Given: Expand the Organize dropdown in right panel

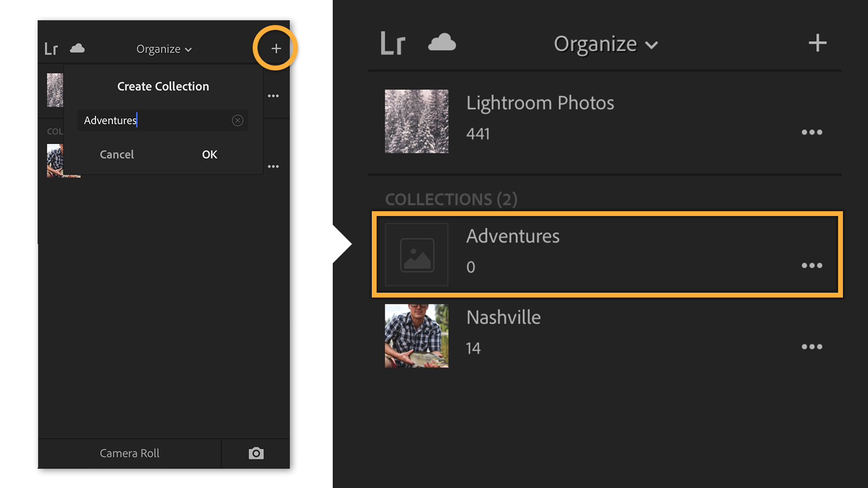Looking at the screenshot, I should 606,44.
